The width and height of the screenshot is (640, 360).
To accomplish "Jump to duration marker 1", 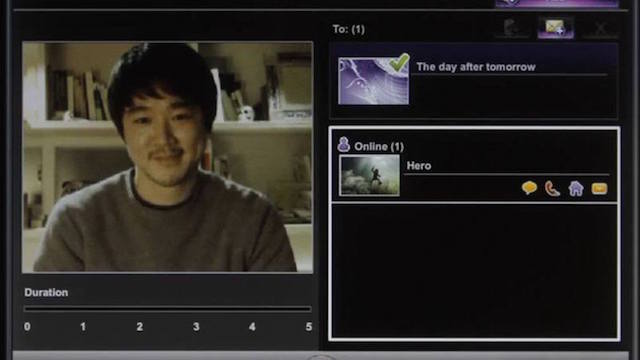I will click(x=83, y=327).
